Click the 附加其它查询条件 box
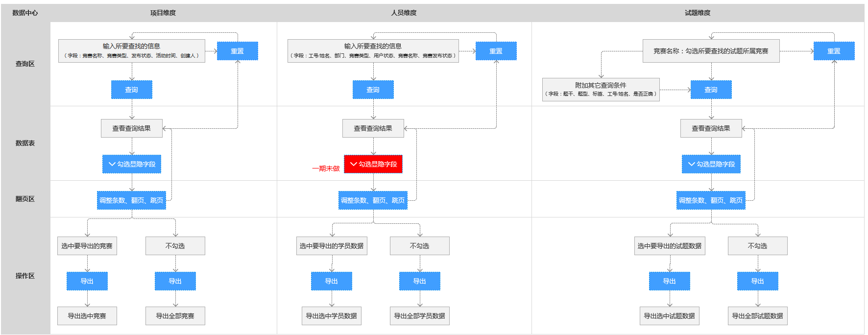The image size is (868, 335). point(601,90)
